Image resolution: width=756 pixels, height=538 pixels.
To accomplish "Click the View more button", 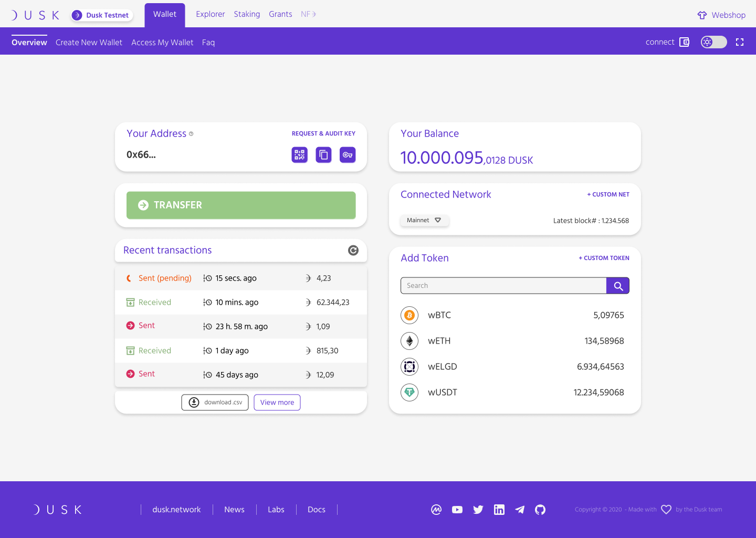I will click(x=277, y=402).
